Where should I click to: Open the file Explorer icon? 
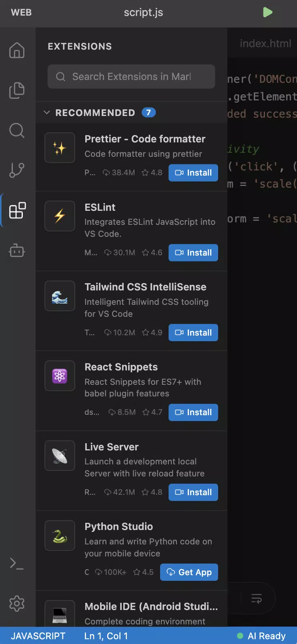[17, 90]
